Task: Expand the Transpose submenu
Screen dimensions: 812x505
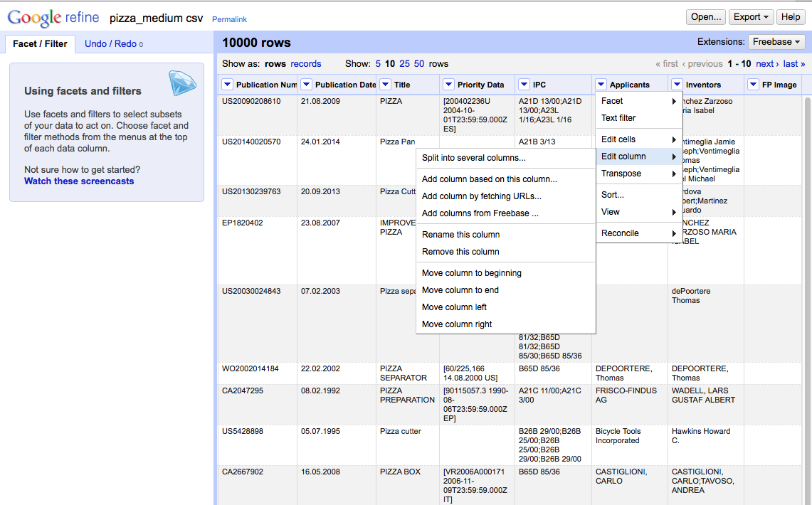Action: pos(639,174)
